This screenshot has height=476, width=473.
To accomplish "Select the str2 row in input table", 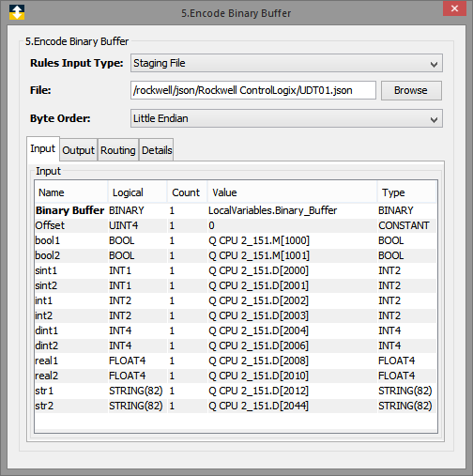I will click(x=236, y=406).
